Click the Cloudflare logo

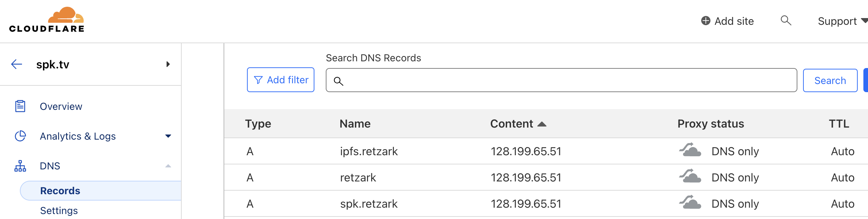coord(46,20)
